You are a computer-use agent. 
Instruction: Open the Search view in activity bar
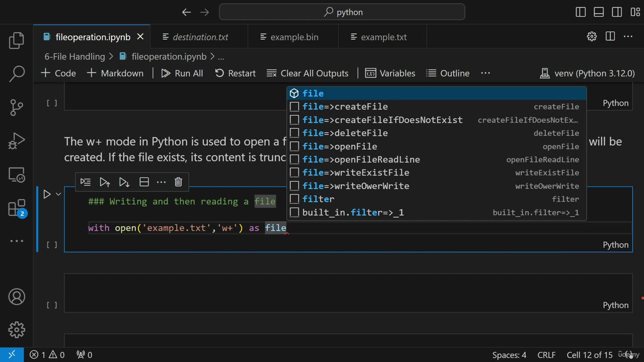tap(17, 73)
